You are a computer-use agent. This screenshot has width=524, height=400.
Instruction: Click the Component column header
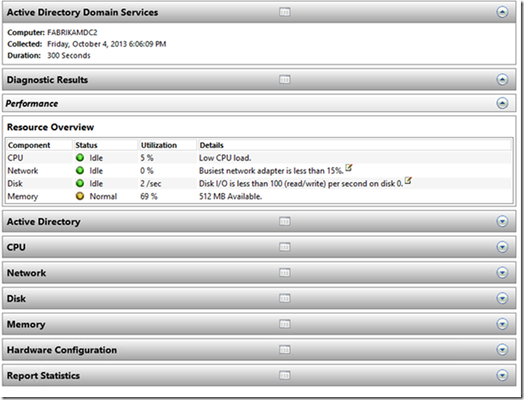pyautogui.click(x=39, y=145)
